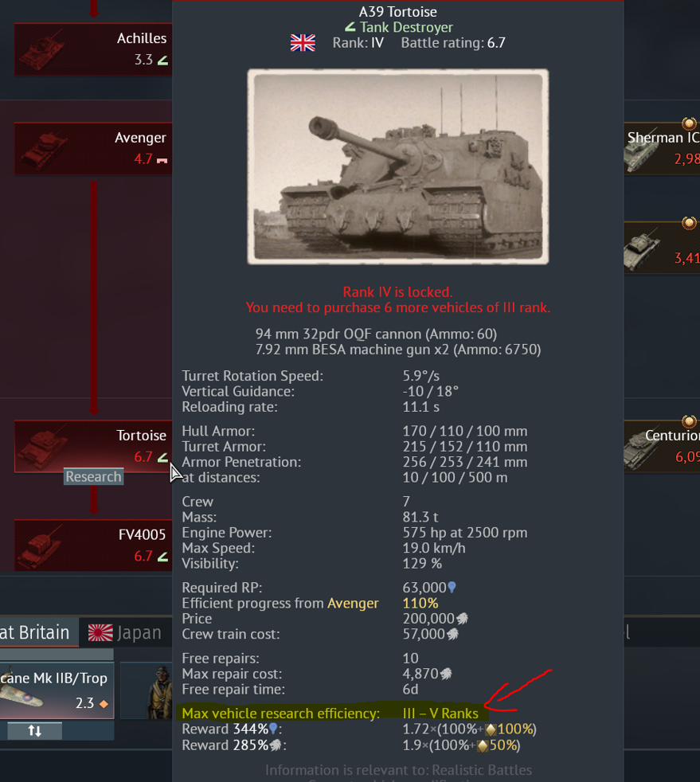Select the Hurricane Mk IIB/Trop slot
The width and height of the screenshot is (700, 782).
click(57, 690)
